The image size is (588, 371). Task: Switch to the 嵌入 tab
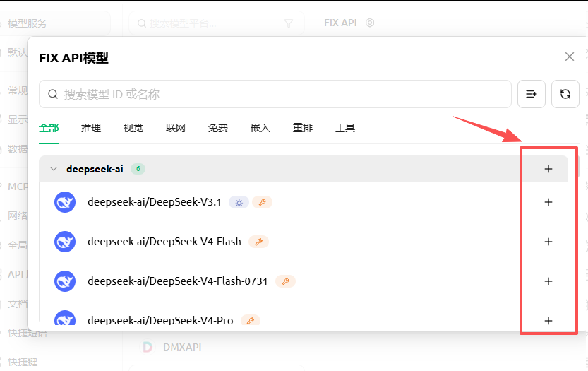[260, 128]
